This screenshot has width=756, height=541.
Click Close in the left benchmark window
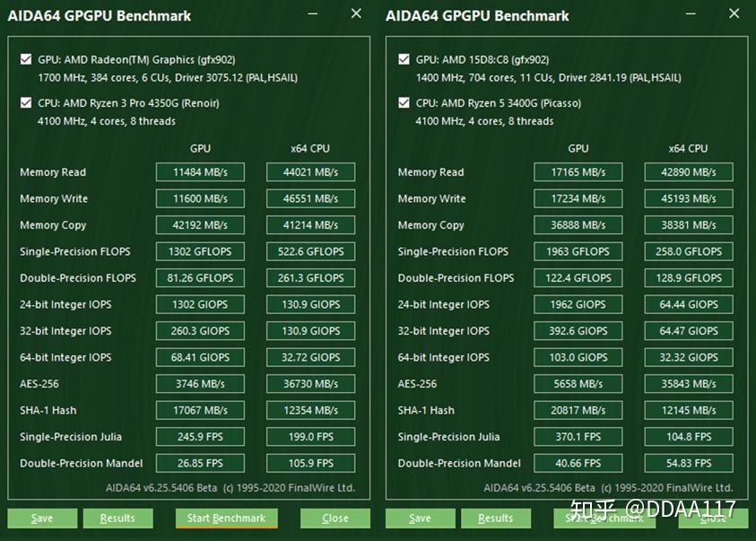click(x=335, y=518)
